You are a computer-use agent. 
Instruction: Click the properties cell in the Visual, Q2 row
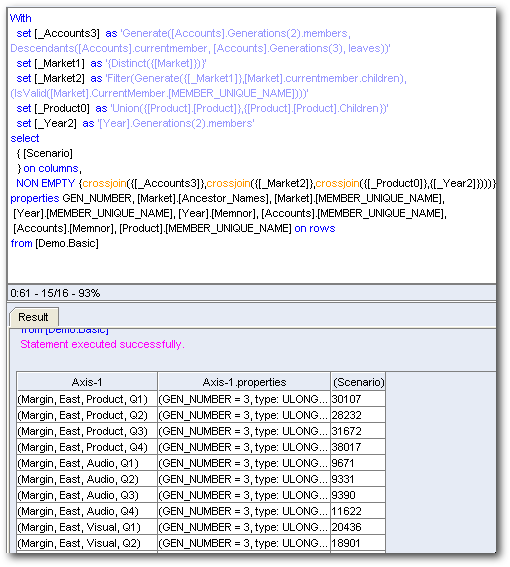point(244,543)
